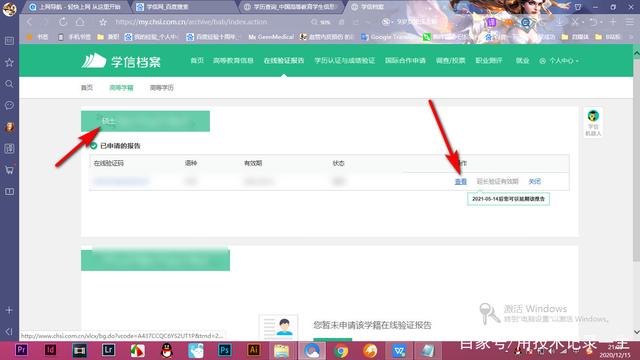Image resolution: width=640 pixels, height=360 pixels.
Task: Open QQ penguin taskbar icon
Action: tap(167, 350)
